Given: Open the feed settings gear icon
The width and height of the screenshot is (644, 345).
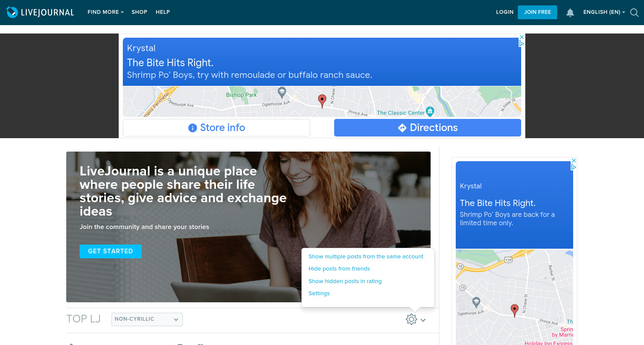Looking at the screenshot, I should pyautogui.click(x=411, y=319).
